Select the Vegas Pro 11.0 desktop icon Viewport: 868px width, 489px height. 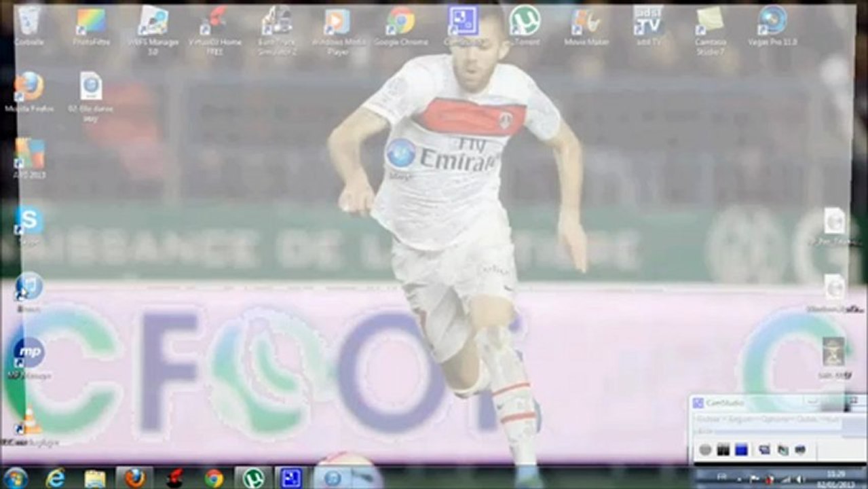pyautogui.click(x=773, y=26)
